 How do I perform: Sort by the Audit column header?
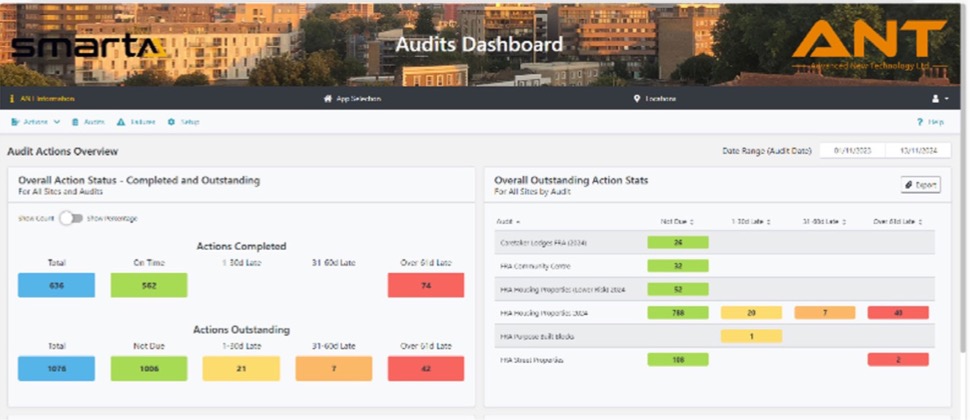point(510,221)
